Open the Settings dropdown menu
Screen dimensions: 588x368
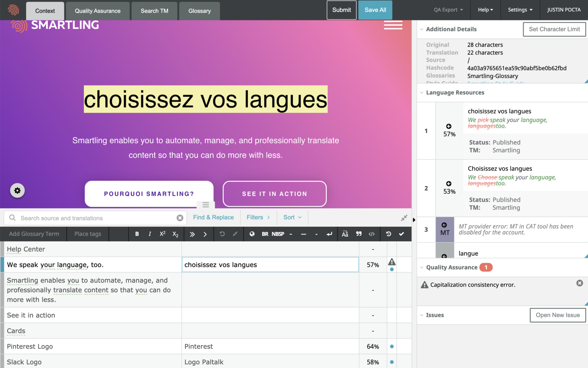(x=520, y=10)
